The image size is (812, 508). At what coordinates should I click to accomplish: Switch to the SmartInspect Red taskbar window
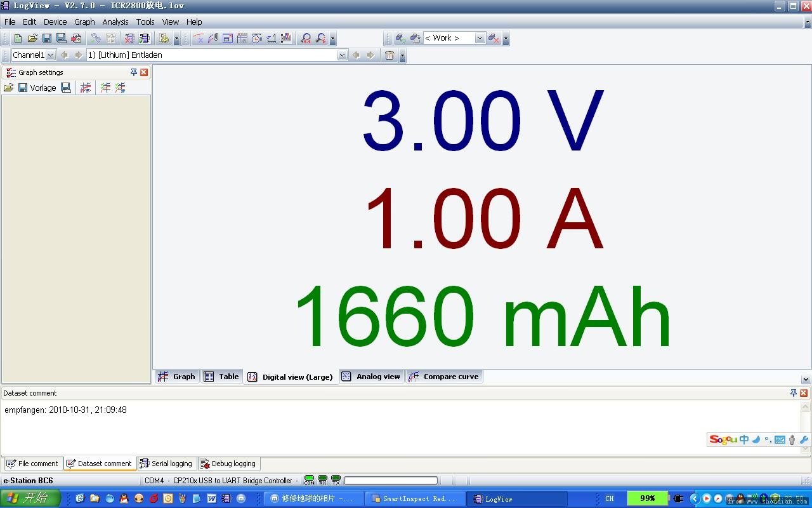pyautogui.click(x=416, y=499)
